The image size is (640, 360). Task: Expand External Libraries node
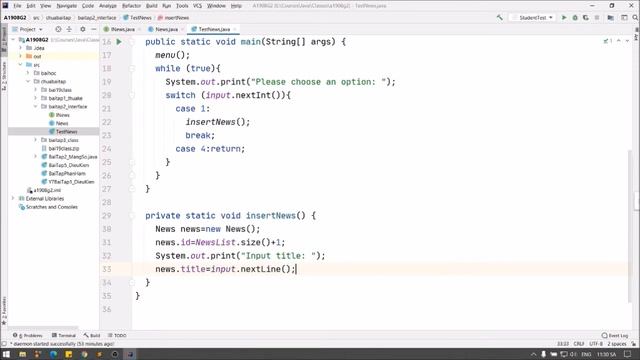pos(13,198)
